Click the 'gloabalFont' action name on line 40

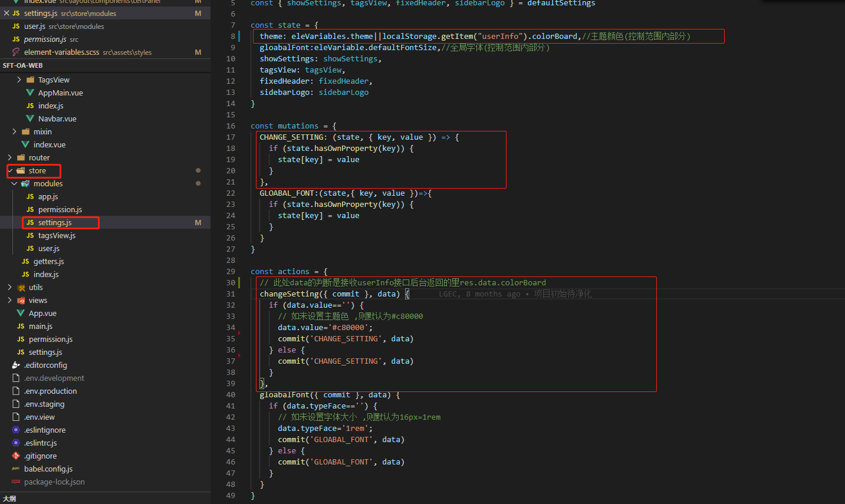pos(284,394)
